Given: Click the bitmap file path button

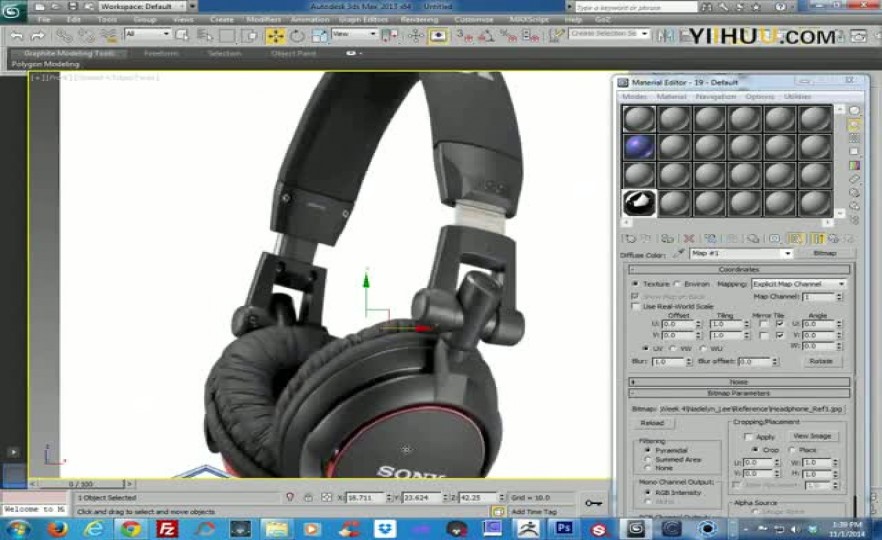Looking at the screenshot, I should click(751, 409).
